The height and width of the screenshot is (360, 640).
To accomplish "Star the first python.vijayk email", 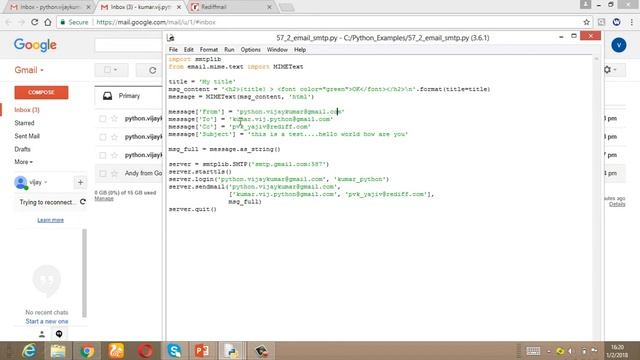I will (114, 118).
